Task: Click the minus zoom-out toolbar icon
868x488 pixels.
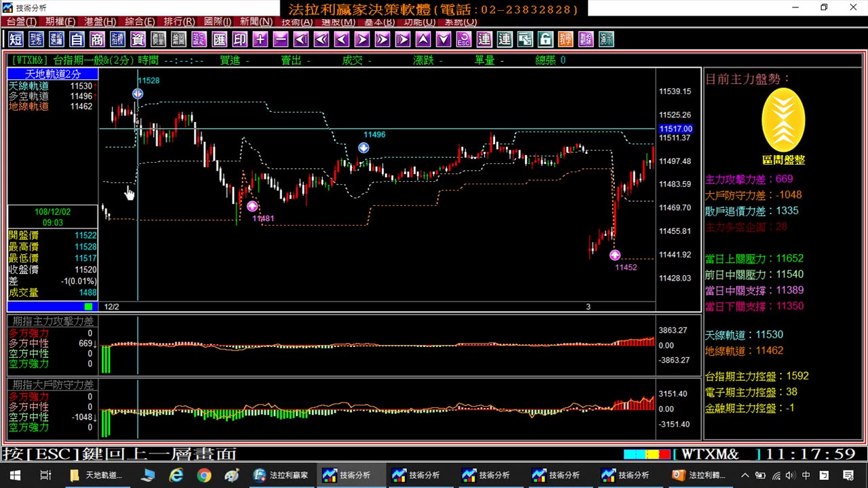Action: click(x=281, y=39)
